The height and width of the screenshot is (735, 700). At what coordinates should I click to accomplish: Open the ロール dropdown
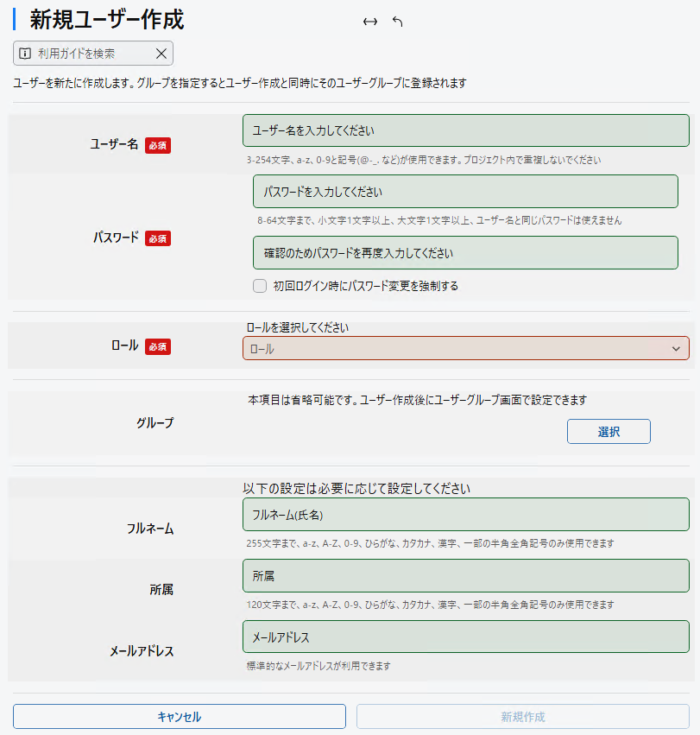[x=466, y=348]
